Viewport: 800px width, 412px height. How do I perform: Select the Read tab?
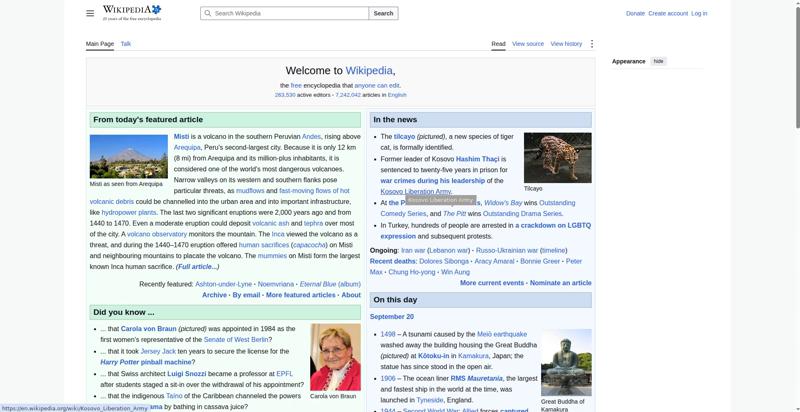pyautogui.click(x=498, y=44)
